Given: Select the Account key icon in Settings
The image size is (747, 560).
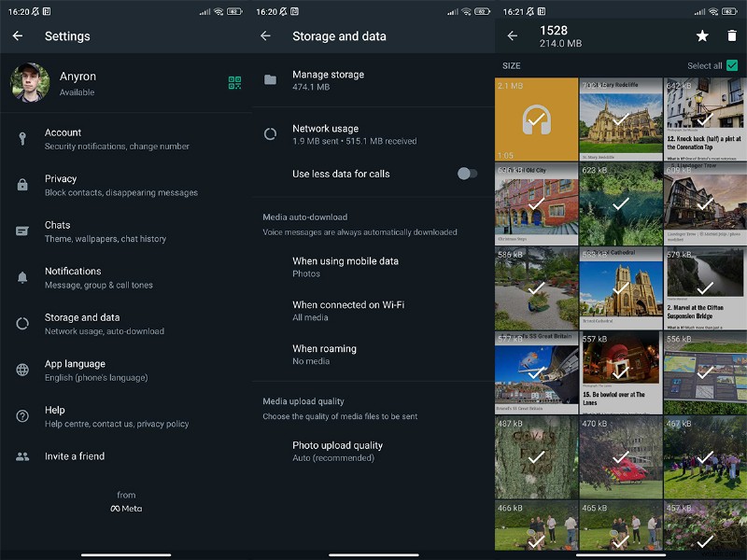Looking at the screenshot, I should click(22, 137).
